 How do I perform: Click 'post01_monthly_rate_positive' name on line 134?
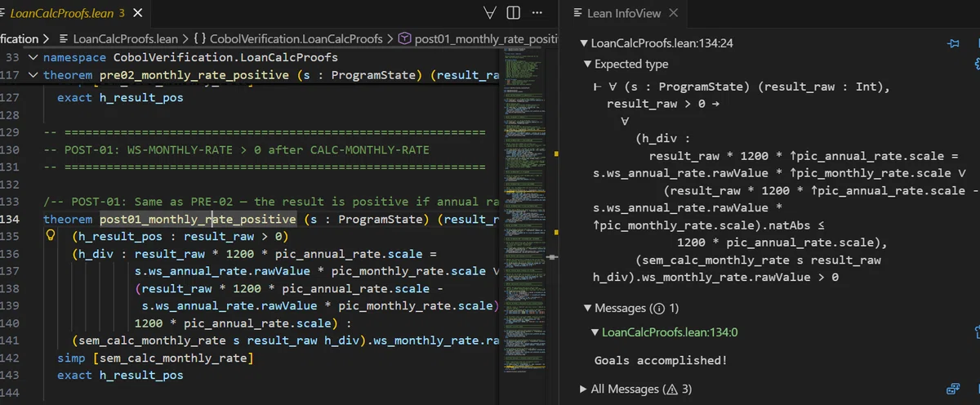click(198, 219)
